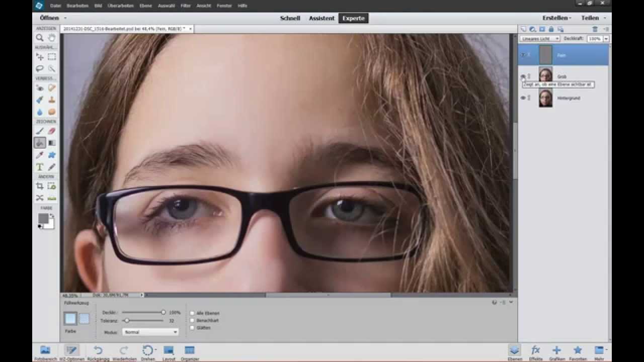
Task: Swap foreground and background colors
Action: pos(51,216)
